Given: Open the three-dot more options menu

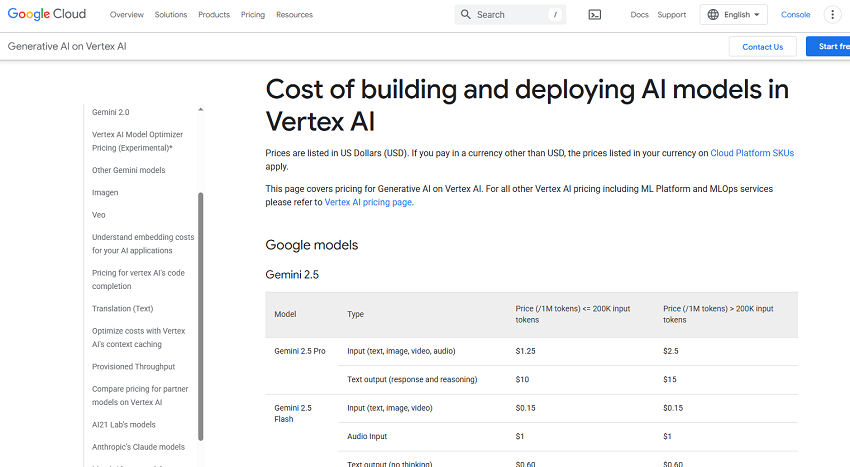Looking at the screenshot, I should pos(833,15).
